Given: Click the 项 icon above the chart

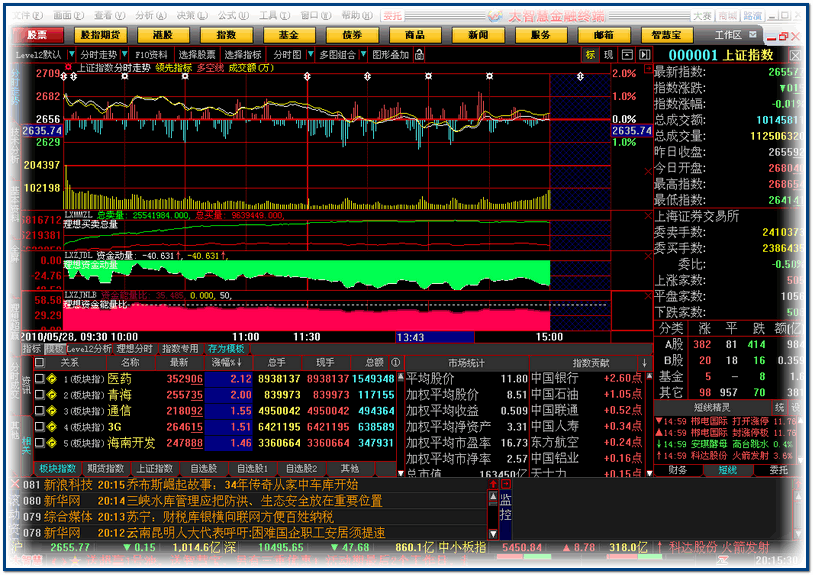Looking at the screenshot, I should point(607,55).
